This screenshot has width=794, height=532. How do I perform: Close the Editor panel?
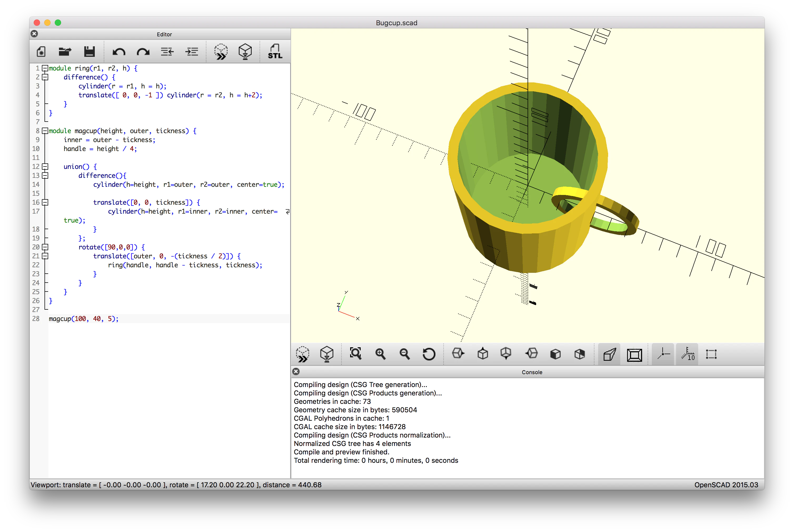[x=34, y=34]
